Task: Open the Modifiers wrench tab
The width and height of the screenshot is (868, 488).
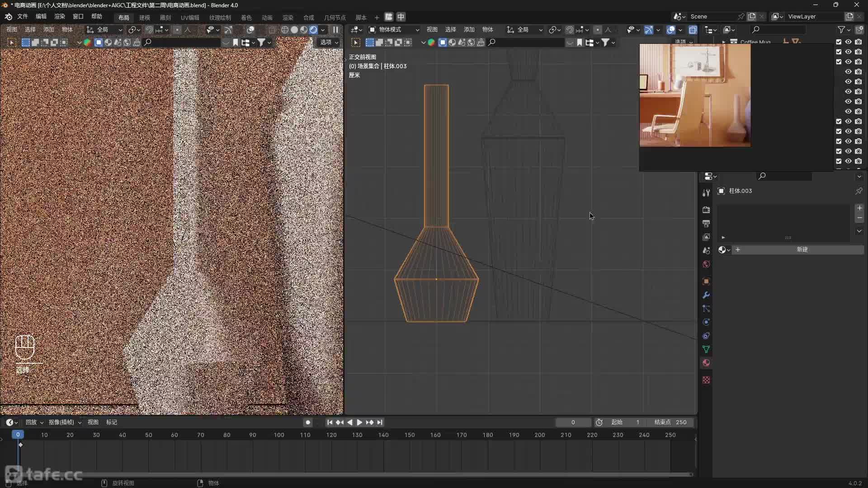Action: [x=706, y=295]
